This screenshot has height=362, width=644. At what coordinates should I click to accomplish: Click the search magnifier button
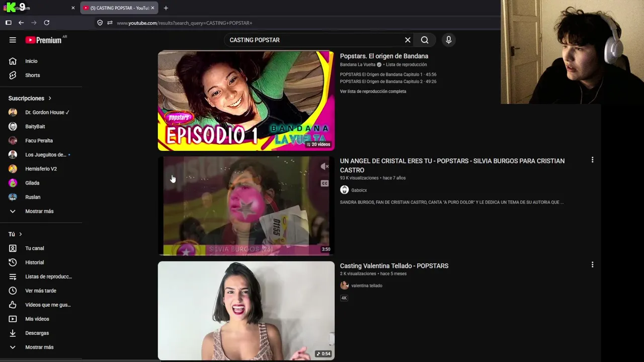[x=425, y=40]
